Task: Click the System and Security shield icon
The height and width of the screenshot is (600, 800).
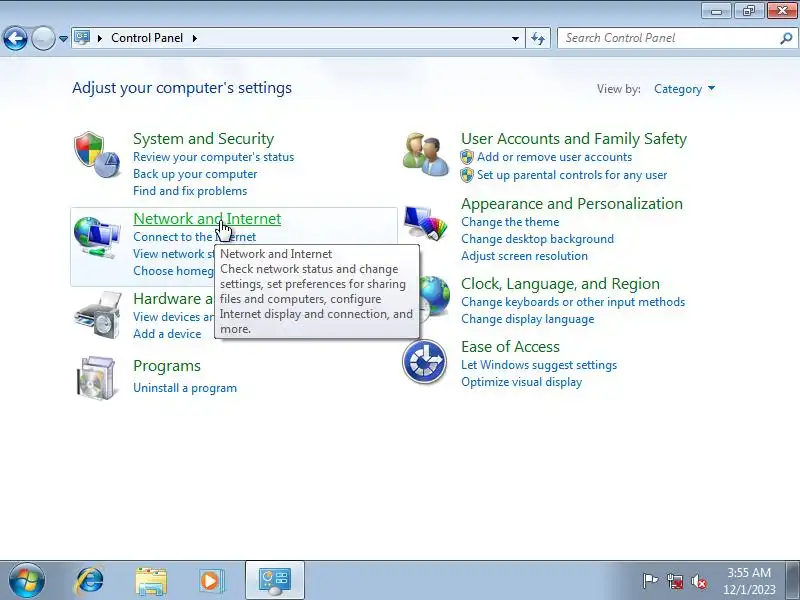Action: click(x=97, y=154)
